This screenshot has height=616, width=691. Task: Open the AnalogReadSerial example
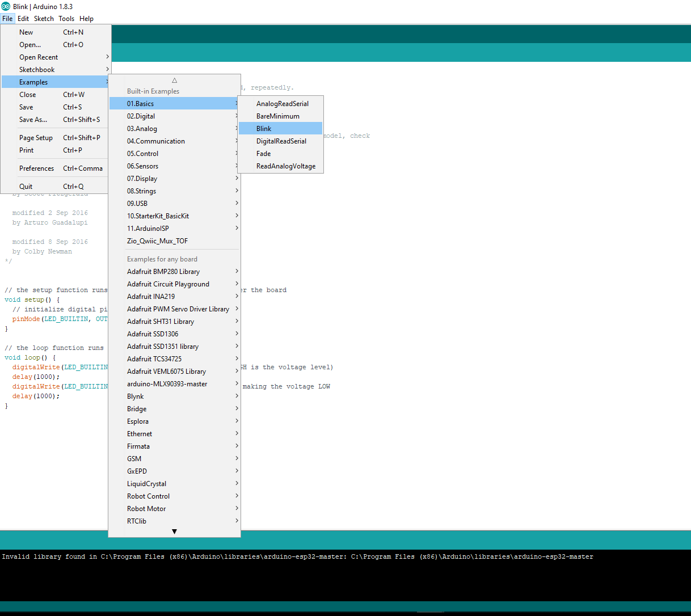(x=282, y=104)
